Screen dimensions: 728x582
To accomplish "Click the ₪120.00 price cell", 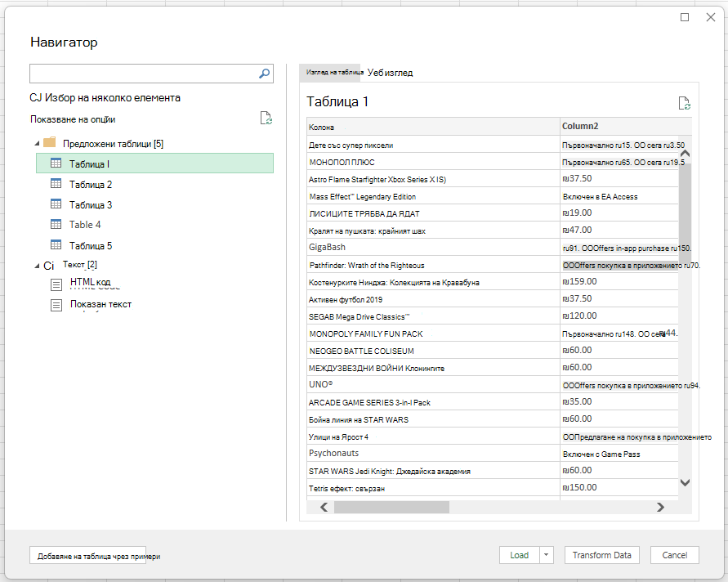I will pos(619,316).
